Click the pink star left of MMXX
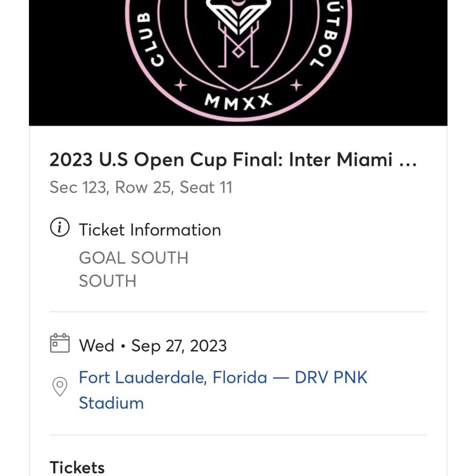 point(181,85)
